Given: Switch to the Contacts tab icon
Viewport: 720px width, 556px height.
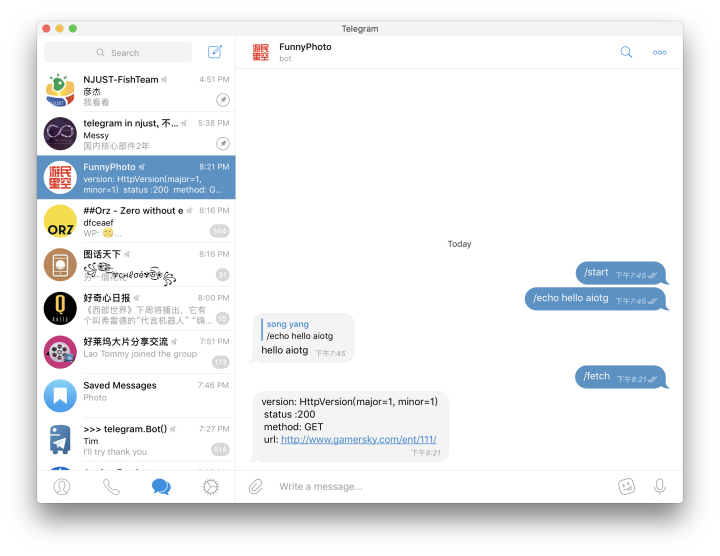Looking at the screenshot, I should click(62, 487).
